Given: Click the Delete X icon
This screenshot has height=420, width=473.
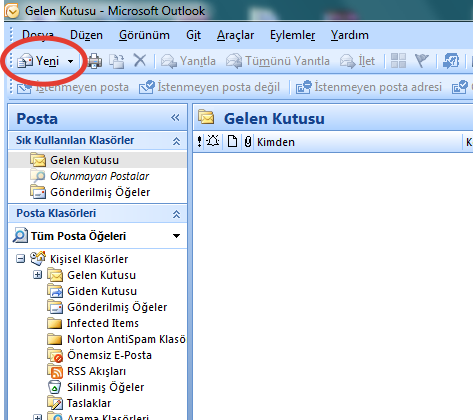Looking at the screenshot, I should tap(140, 61).
